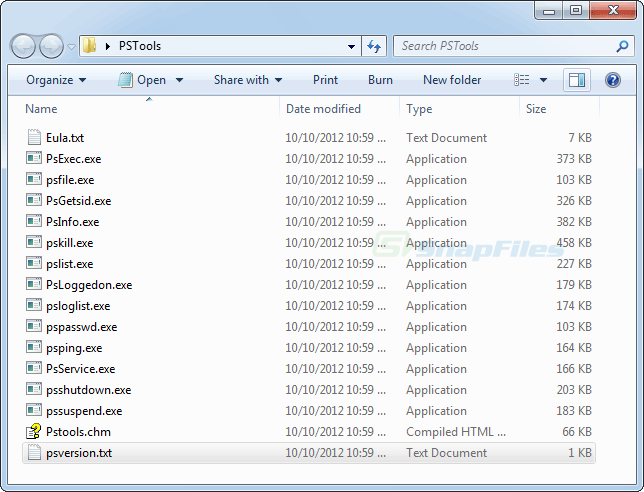This screenshot has width=644, height=492.
Task: Click the search magnifier icon
Action: tap(622, 46)
